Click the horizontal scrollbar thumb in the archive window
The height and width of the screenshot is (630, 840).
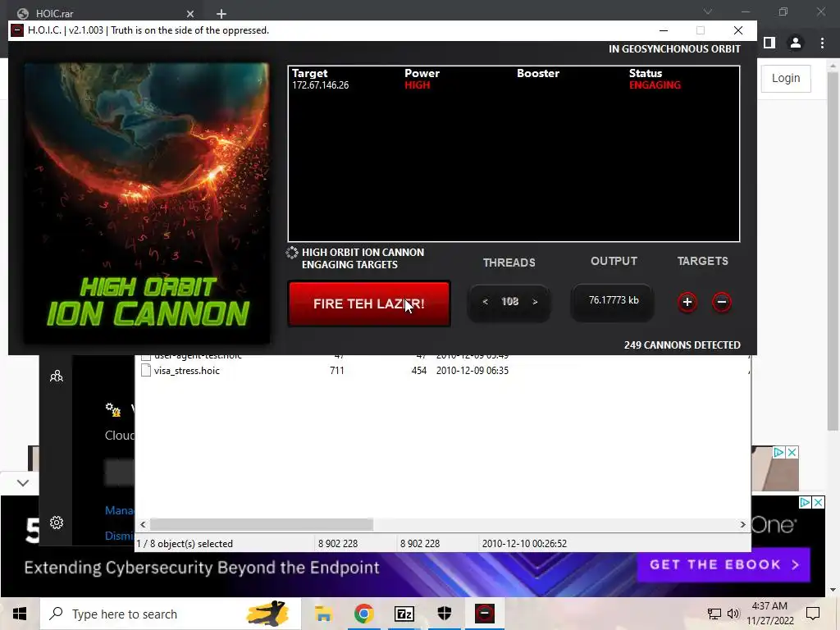click(262, 524)
